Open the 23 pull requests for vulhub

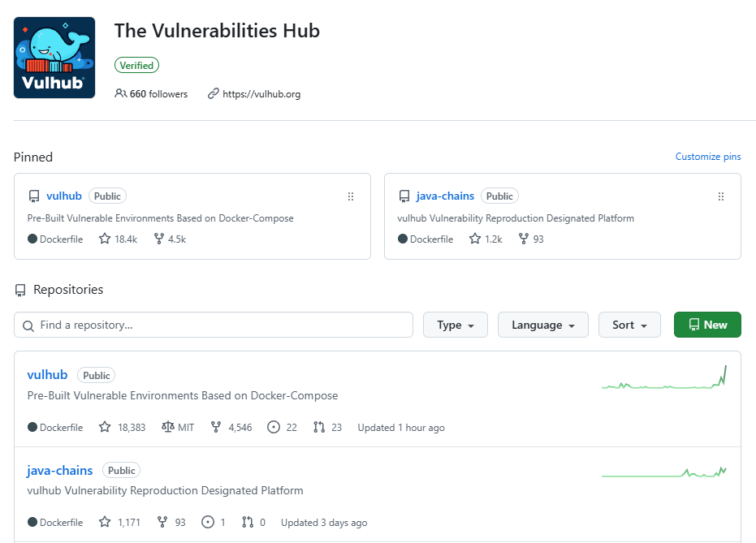point(327,428)
